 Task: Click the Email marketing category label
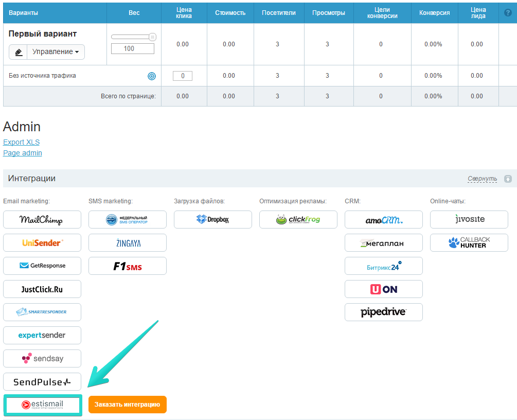(x=26, y=201)
